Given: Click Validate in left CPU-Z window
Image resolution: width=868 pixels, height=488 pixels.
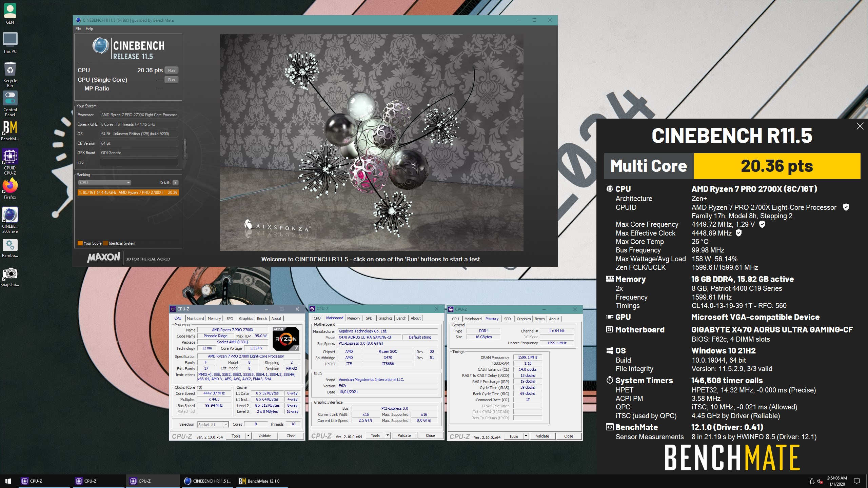Looking at the screenshot, I should click(265, 435).
